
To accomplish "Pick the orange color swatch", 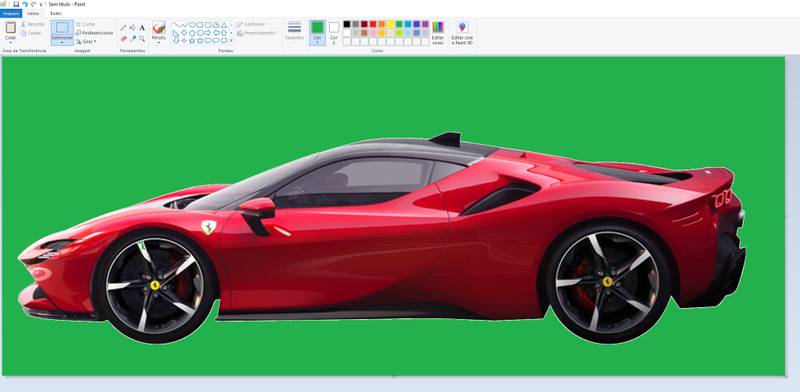I will [382, 24].
